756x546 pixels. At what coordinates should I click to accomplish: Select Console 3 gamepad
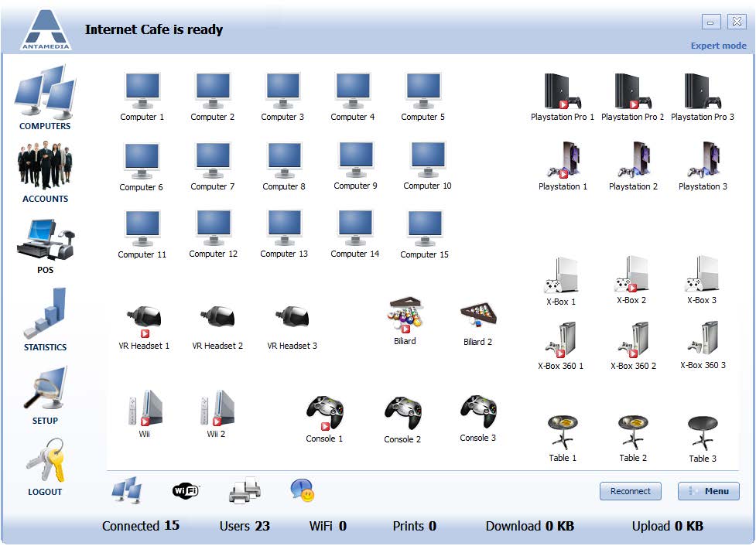(x=477, y=418)
